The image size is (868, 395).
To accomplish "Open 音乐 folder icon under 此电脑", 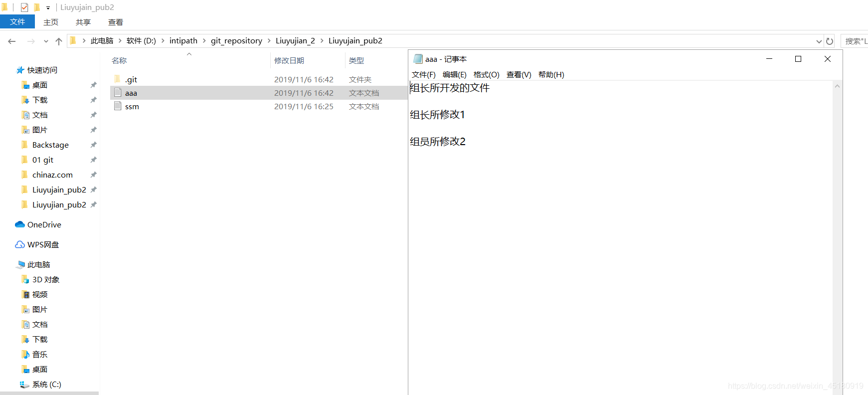I will click(25, 354).
